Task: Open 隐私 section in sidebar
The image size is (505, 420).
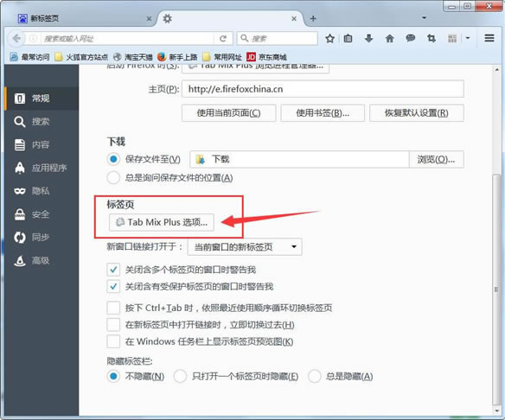Action: [x=42, y=191]
